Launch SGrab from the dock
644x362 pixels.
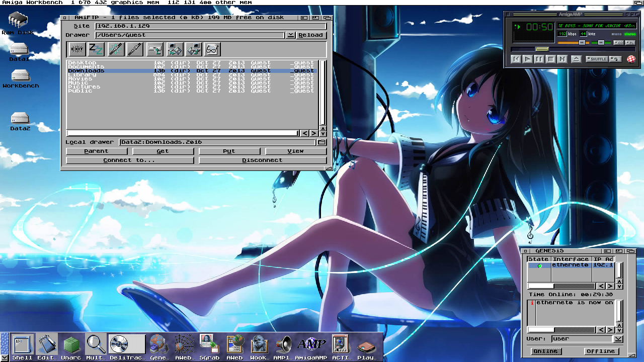tap(209, 347)
